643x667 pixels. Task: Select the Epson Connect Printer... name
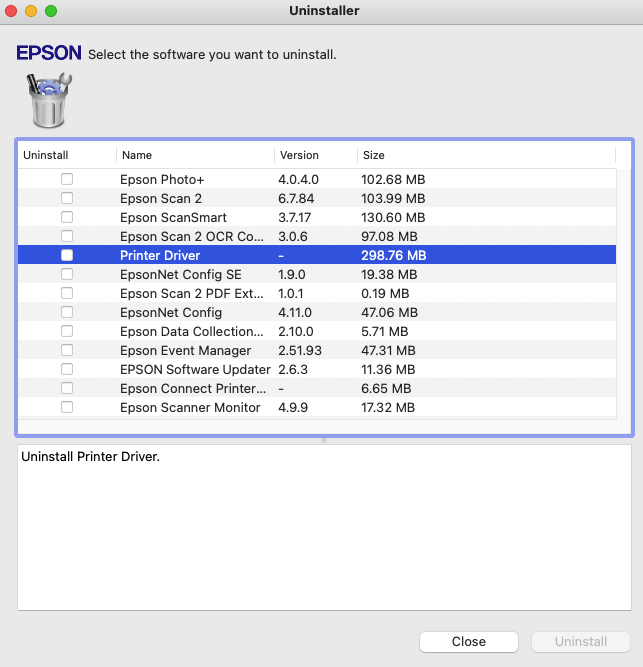tap(193, 388)
